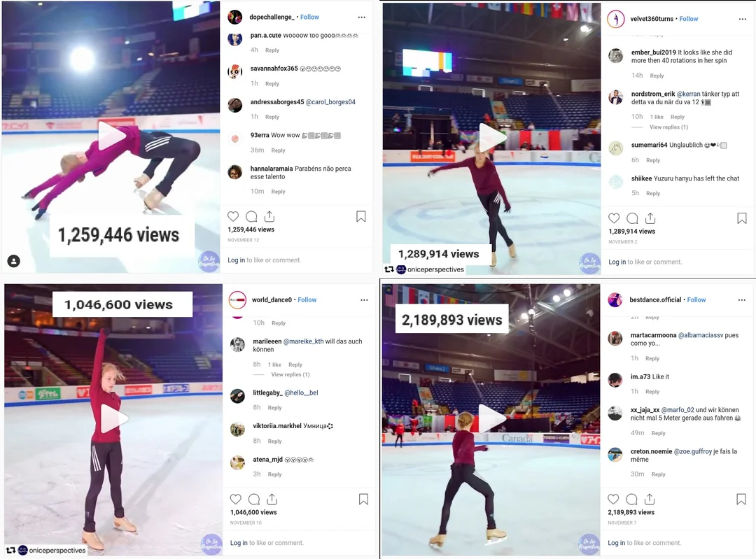
Task: Open world_dance0 profile avatar
Action: click(x=238, y=299)
